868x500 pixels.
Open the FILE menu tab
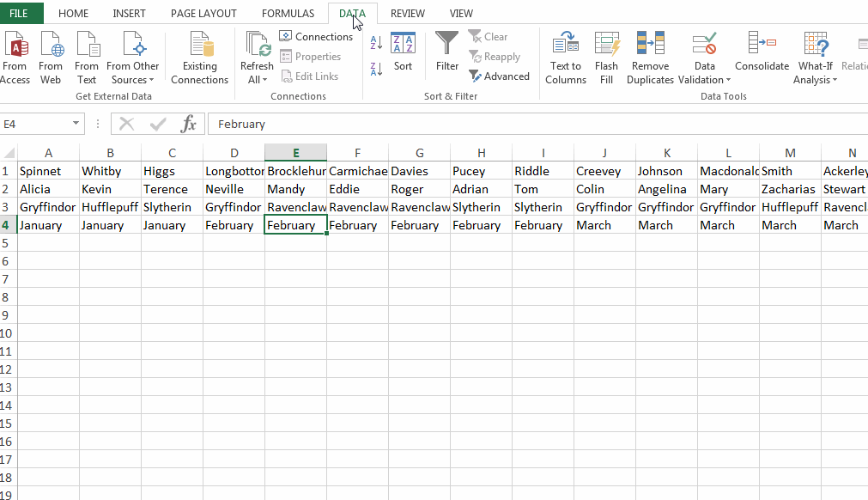tap(19, 14)
